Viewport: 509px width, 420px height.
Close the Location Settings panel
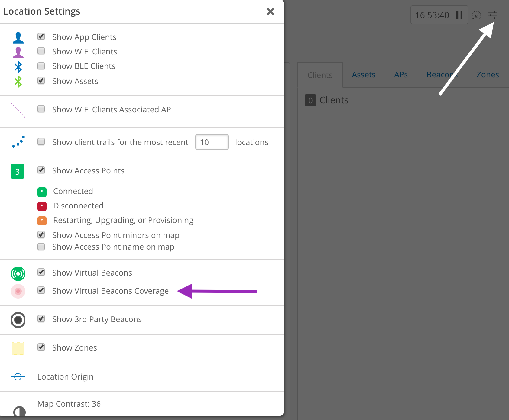click(x=270, y=11)
